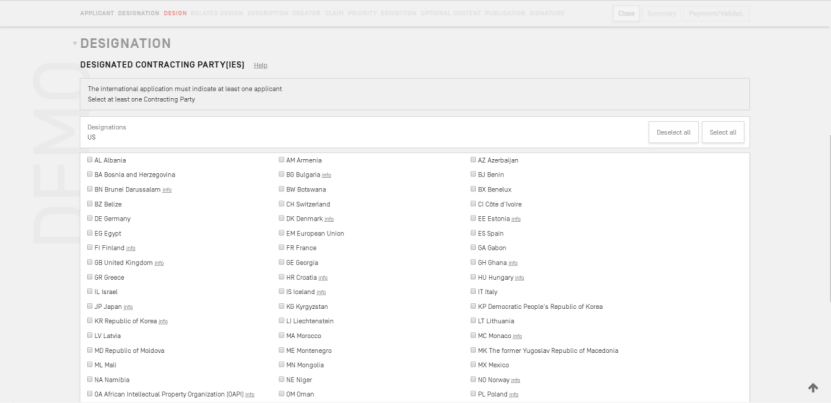This screenshot has height=403, width=831.
Task: Check the AL Albania checkbox
Action: click(90, 160)
